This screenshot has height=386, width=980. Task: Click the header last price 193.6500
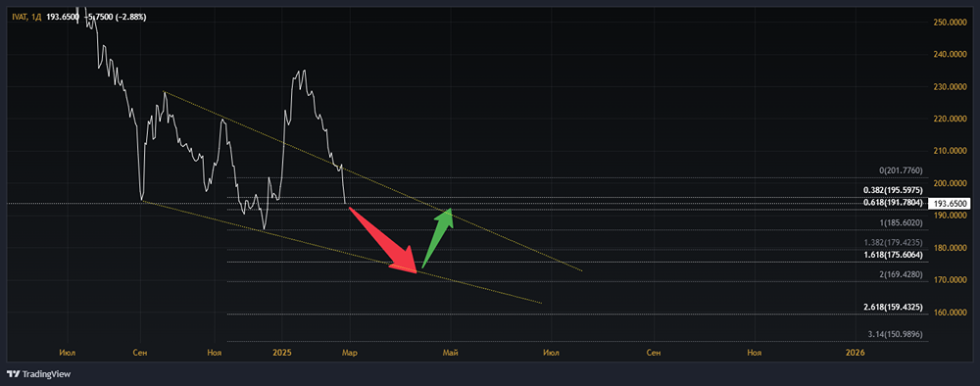click(x=63, y=17)
